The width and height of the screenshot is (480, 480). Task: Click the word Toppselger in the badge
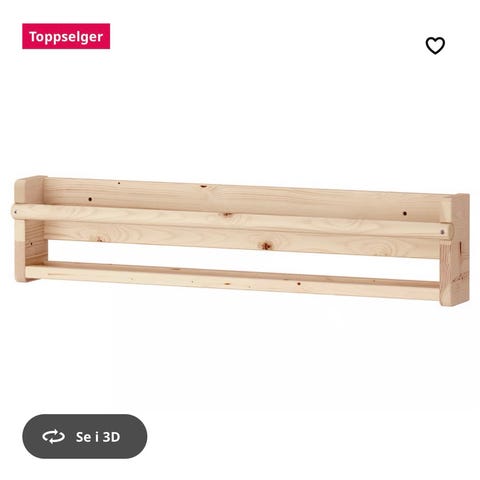tap(66, 37)
